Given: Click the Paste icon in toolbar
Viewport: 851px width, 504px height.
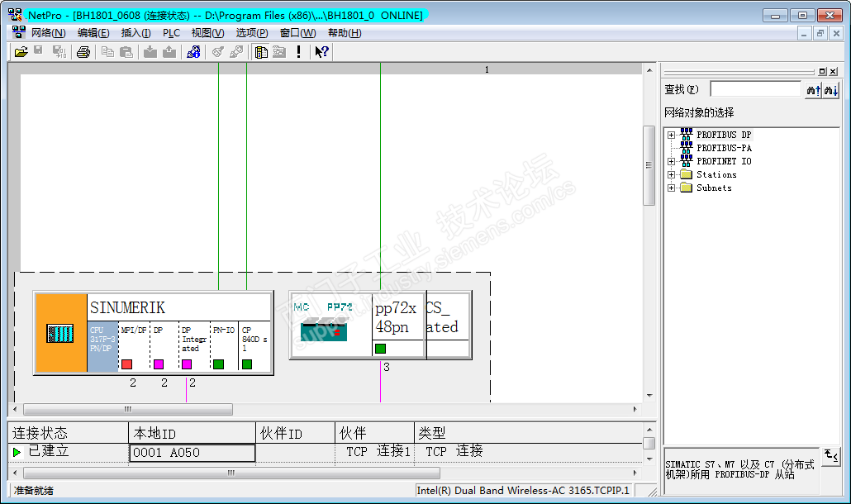Looking at the screenshot, I should [126, 52].
